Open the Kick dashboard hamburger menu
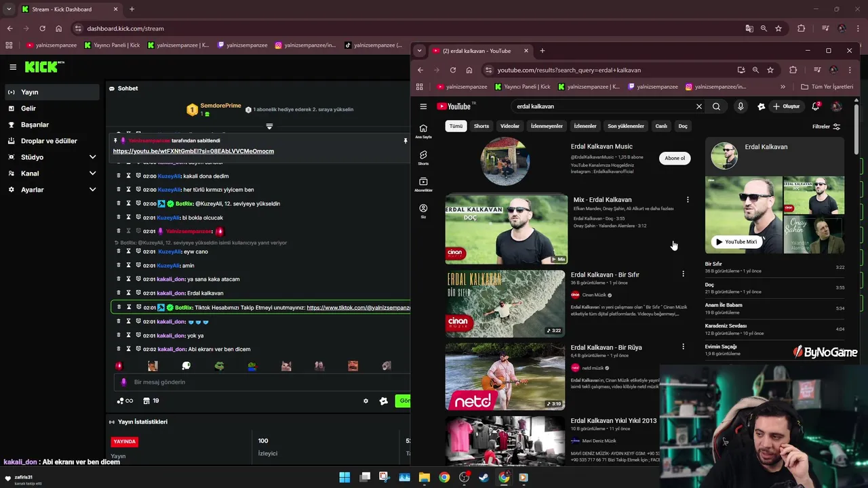 pyautogui.click(x=13, y=67)
